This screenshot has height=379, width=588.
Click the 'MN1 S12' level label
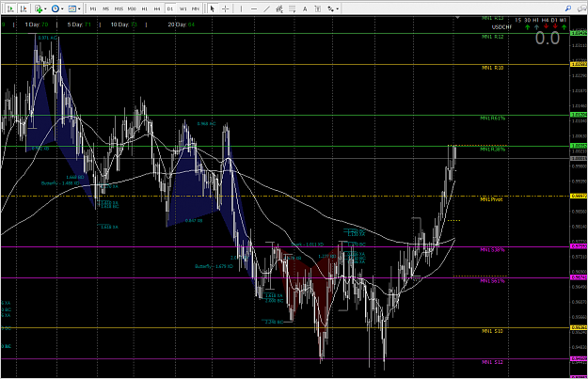[x=492, y=362]
